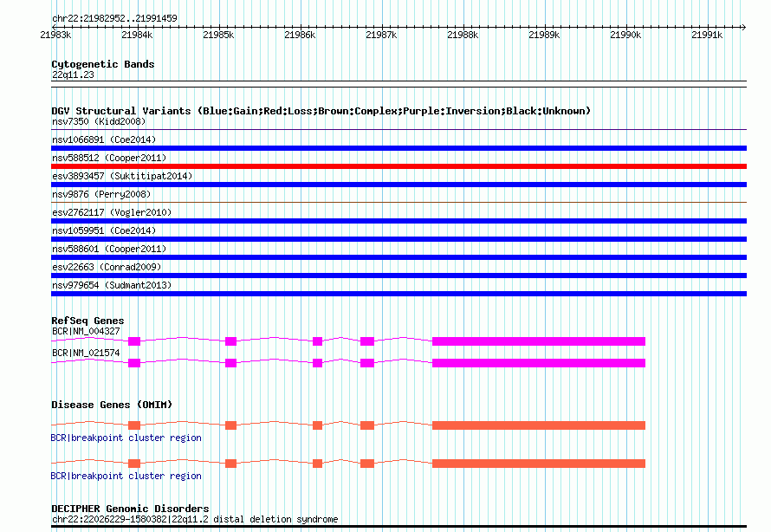This screenshot has width=771, height=532.
Task: Click the 22q11.23 band label
Action: (73, 75)
